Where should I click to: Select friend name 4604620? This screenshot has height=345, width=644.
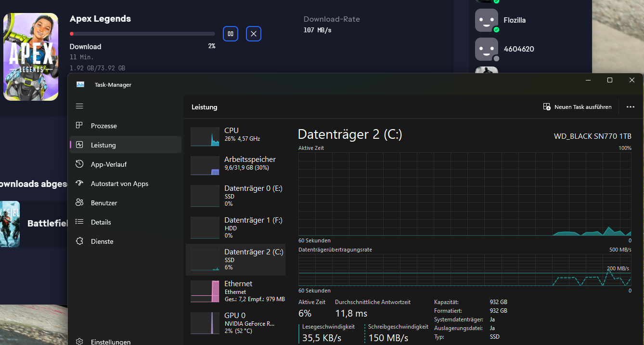pyautogui.click(x=519, y=49)
